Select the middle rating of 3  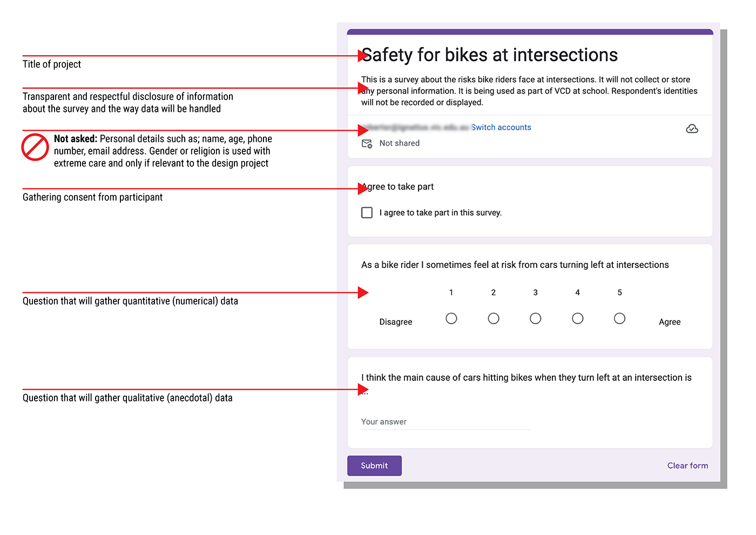point(535,318)
